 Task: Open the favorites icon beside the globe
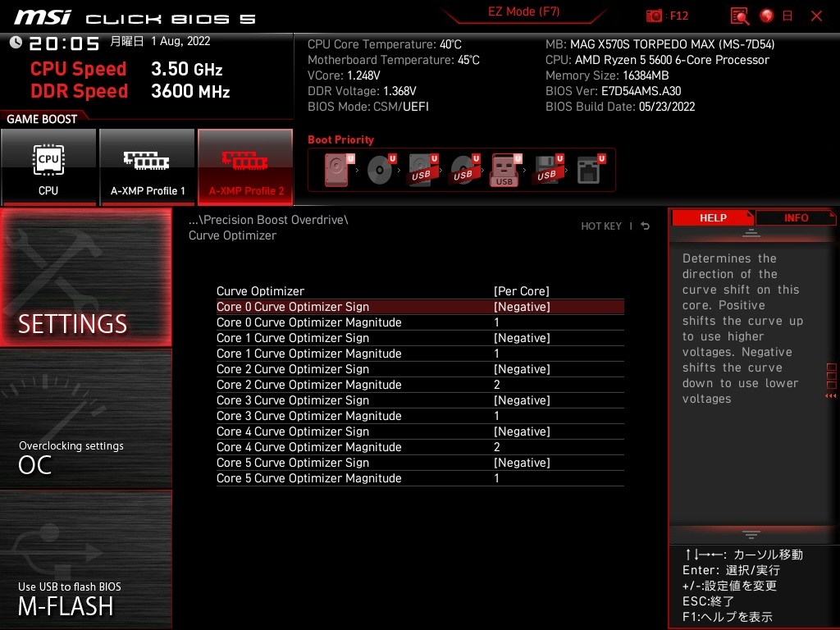click(787, 16)
